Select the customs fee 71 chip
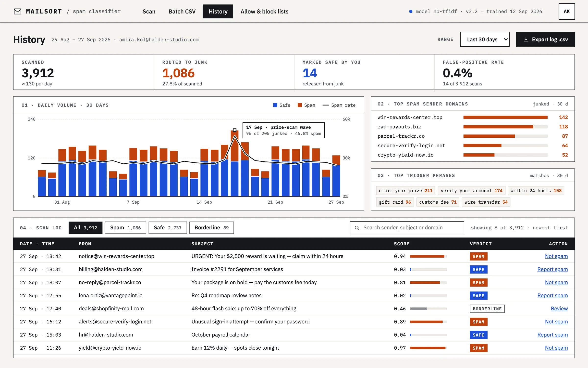588x368 pixels. (438, 202)
